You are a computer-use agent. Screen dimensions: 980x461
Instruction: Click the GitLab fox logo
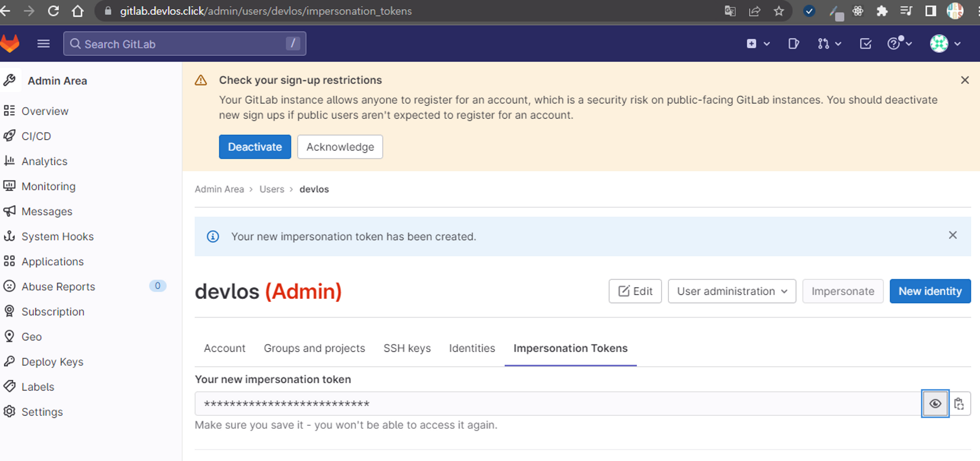(x=9, y=44)
